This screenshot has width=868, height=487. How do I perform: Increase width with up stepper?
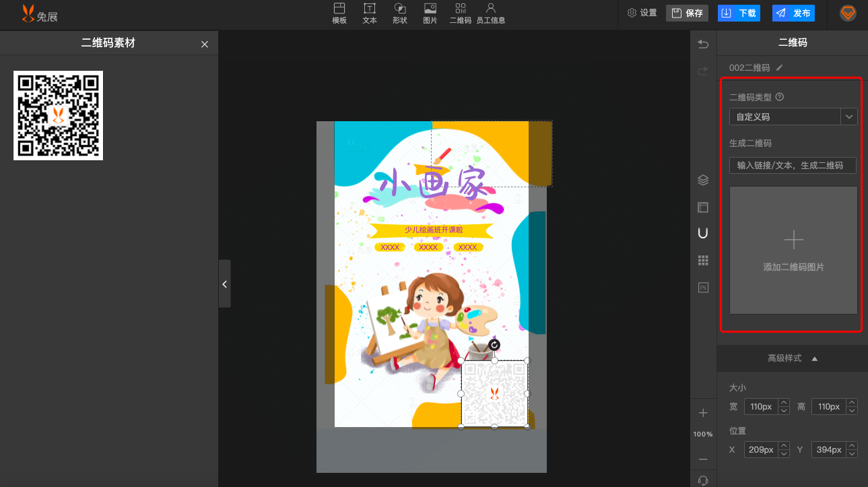tap(784, 403)
